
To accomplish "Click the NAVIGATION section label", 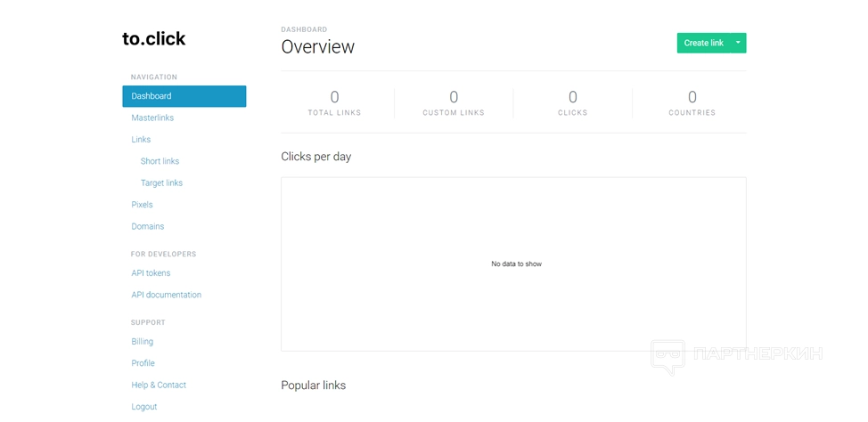I will click(154, 77).
